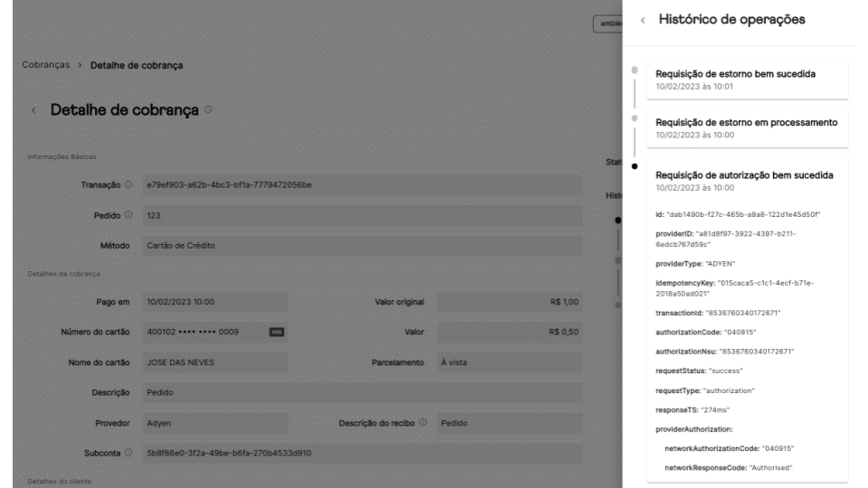Select timeline dot for authorization request

635,166
